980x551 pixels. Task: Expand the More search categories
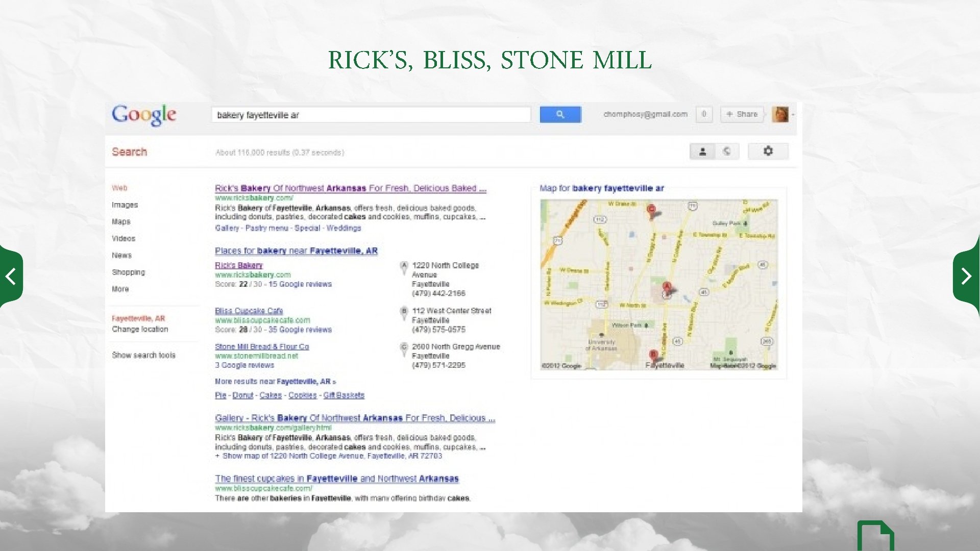point(120,289)
